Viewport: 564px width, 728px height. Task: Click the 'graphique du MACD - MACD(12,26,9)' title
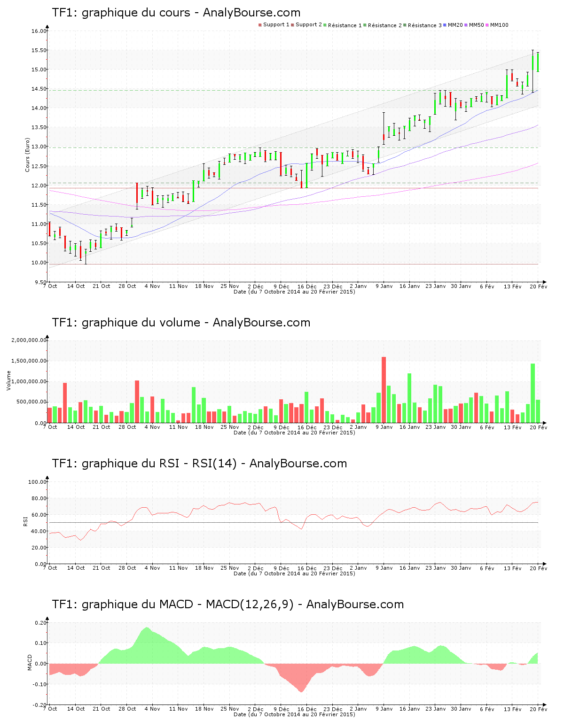tap(188, 604)
